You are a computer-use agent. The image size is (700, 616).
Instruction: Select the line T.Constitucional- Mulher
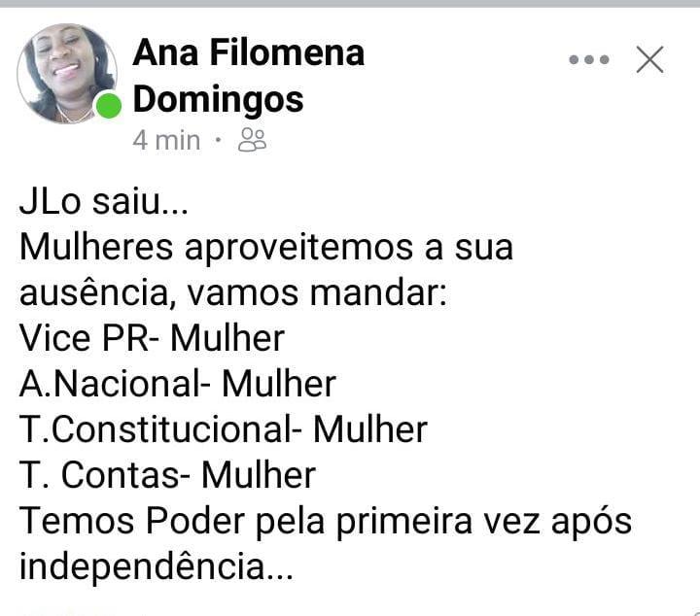tap(224, 429)
